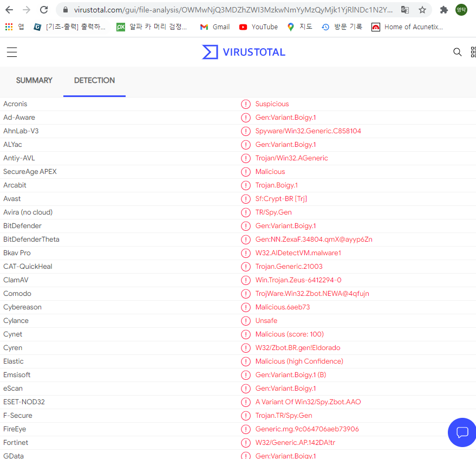This screenshot has height=459, width=476.
Task: Select the Spyware/Win32.Generic.C858104 detection
Action: point(308,131)
